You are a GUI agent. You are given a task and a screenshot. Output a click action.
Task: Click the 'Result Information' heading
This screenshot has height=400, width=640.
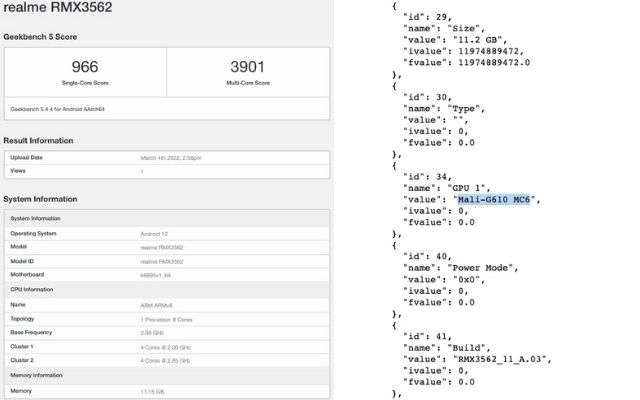click(x=38, y=140)
